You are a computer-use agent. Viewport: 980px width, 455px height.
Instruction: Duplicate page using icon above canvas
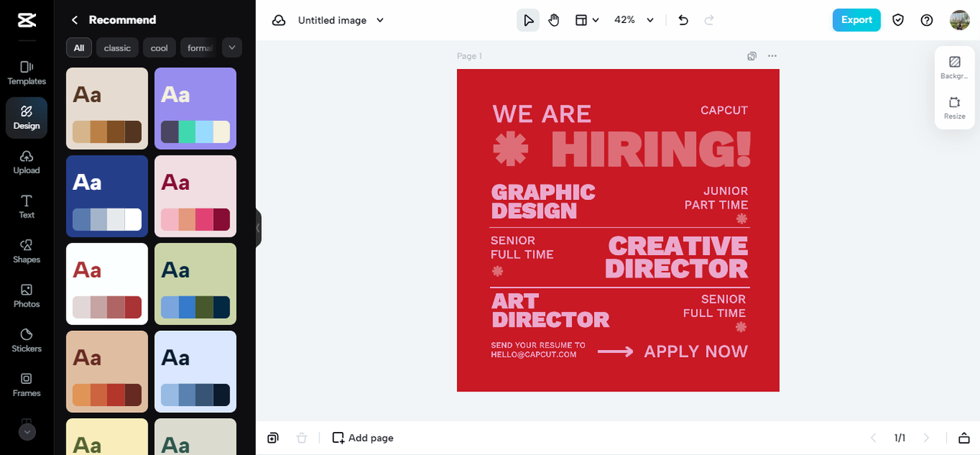pos(752,56)
